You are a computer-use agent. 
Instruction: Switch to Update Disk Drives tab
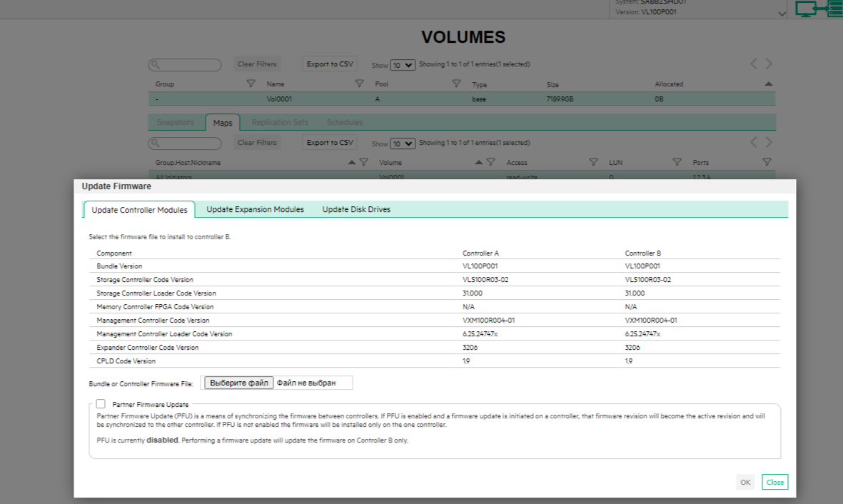coord(356,209)
